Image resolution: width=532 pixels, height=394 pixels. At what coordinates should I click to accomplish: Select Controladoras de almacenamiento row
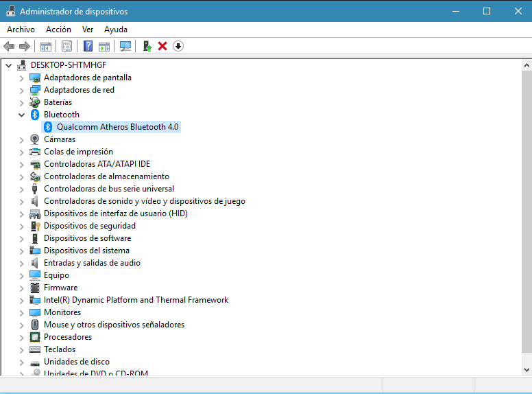click(x=106, y=176)
